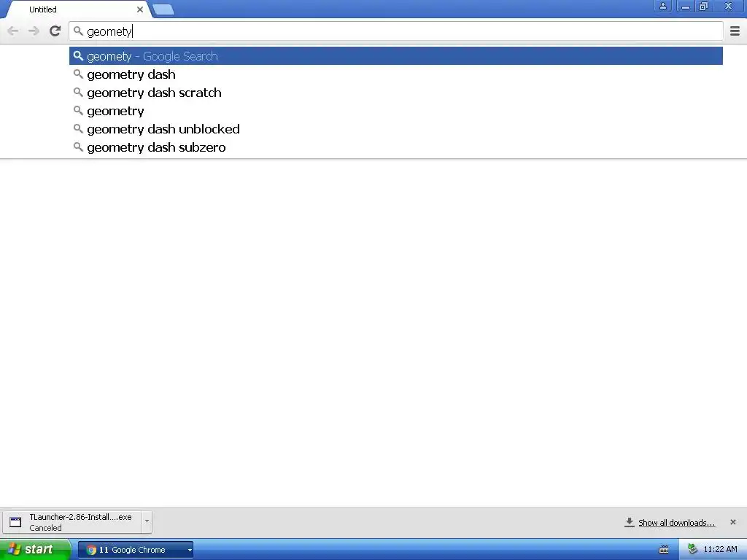Click the browser back arrow
This screenshot has height=560, width=747.
pyautogui.click(x=13, y=31)
